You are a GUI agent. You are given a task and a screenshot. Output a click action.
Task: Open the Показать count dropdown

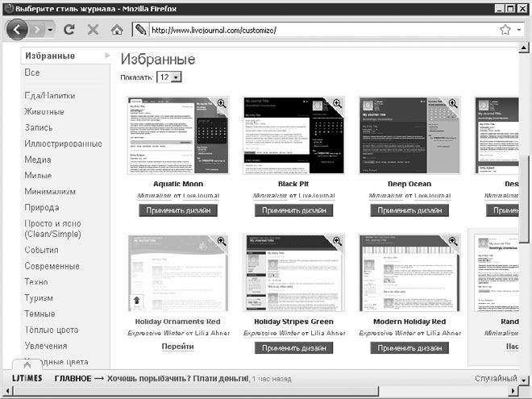pos(169,77)
